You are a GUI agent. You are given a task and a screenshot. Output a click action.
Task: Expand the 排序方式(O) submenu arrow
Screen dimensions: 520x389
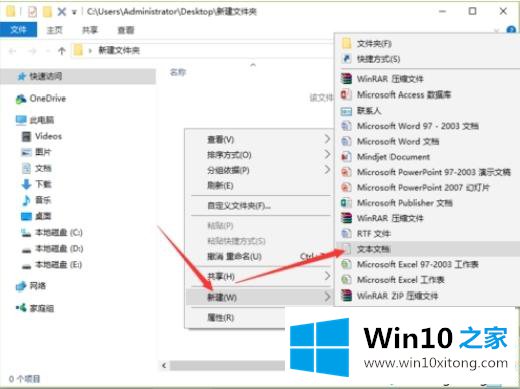[x=327, y=154]
